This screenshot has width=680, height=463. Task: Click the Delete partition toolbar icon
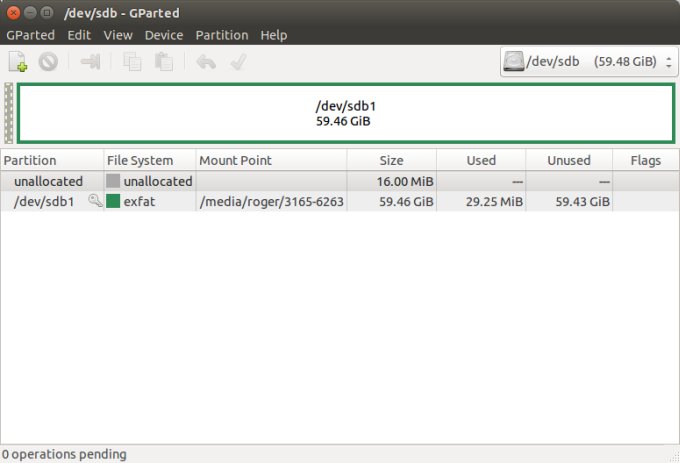(48, 62)
